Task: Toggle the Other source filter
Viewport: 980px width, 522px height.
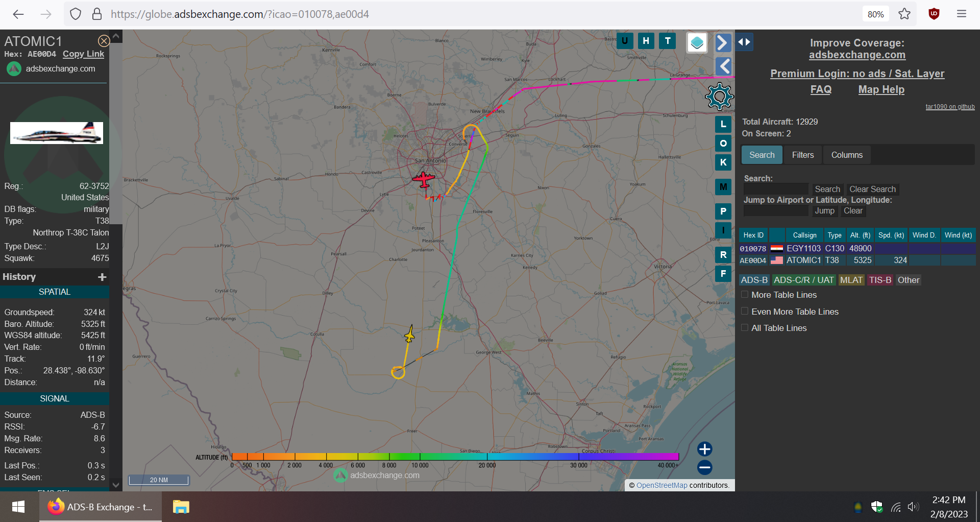Action: point(909,280)
